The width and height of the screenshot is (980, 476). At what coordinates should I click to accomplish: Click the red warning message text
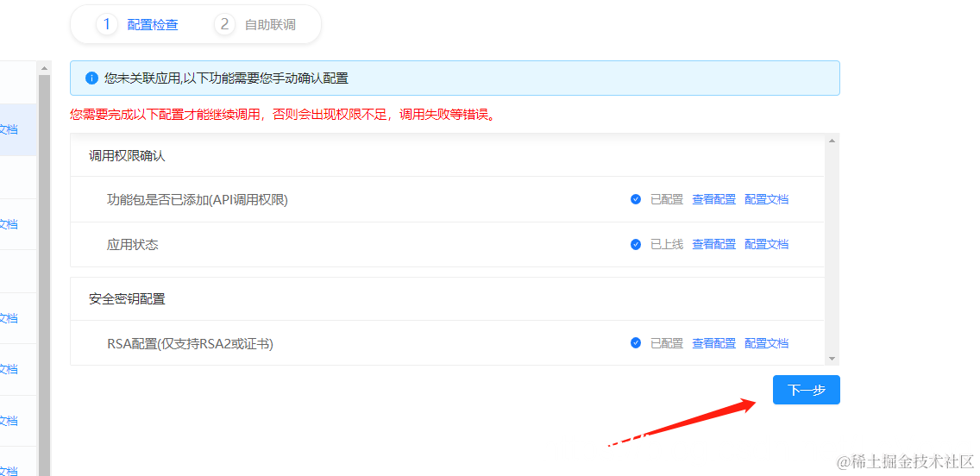[x=282, y=115]
